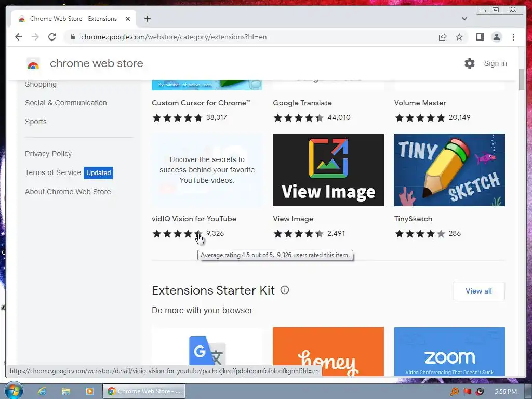Click the magnifier tray icon
The image size is (532, 399).
(x=454, y=392)
